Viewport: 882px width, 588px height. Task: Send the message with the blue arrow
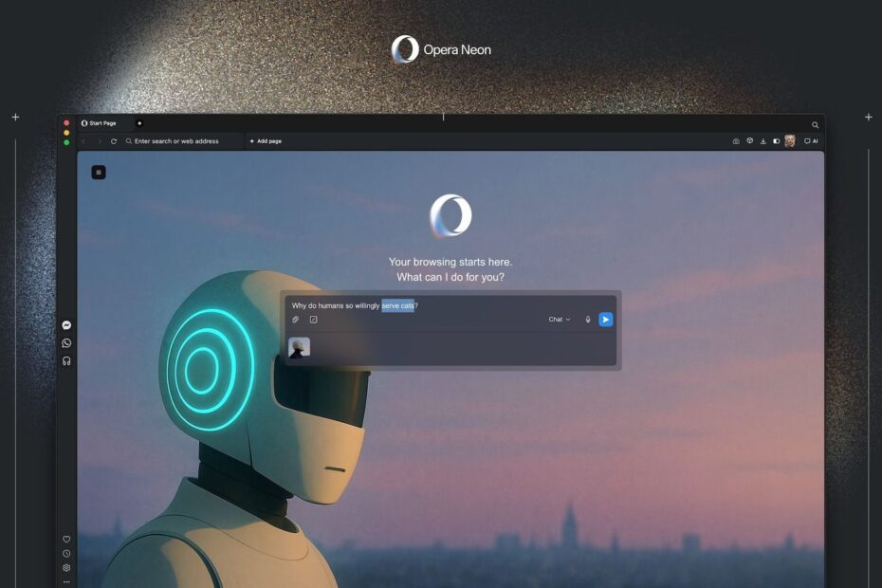click(605, 319)
